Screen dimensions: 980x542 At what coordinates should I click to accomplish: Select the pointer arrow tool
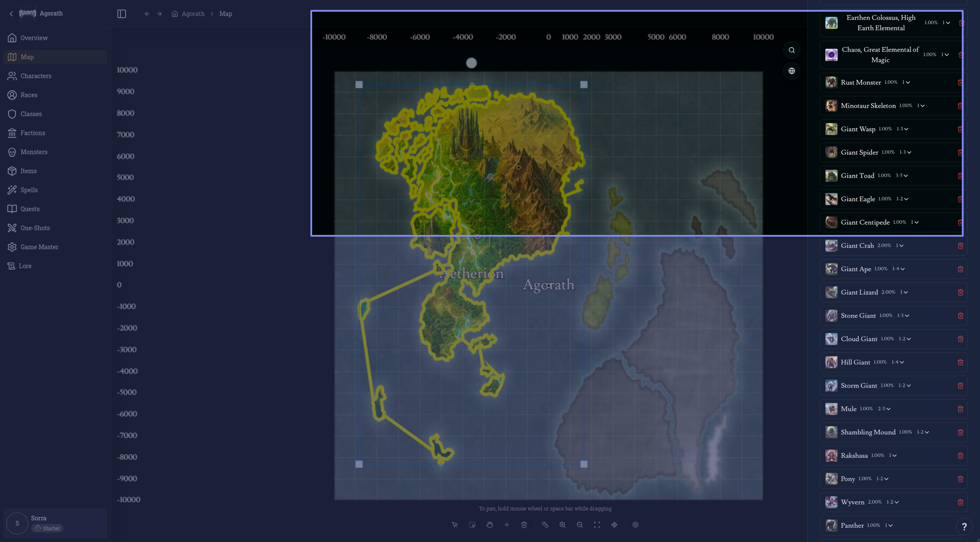455,525
